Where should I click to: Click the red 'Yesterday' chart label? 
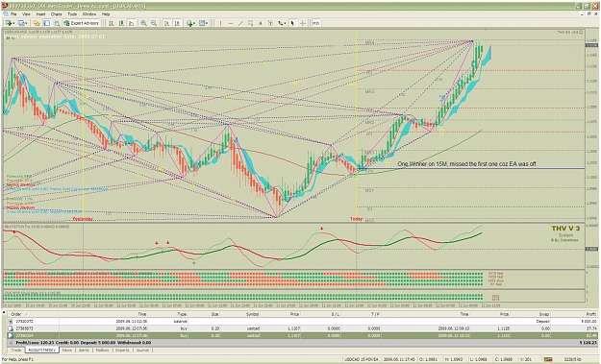pyautogui.click(x=83, y=219)
